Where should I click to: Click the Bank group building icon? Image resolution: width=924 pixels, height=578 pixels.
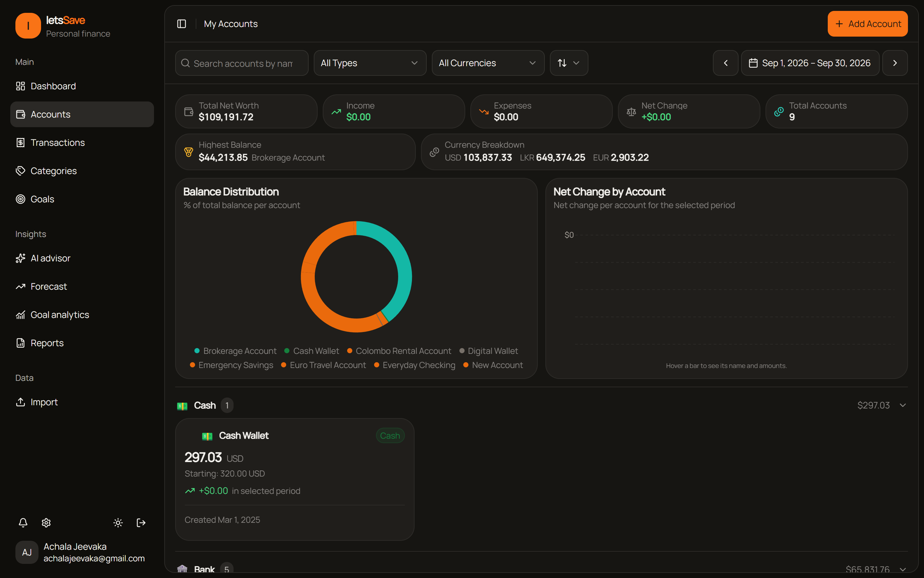182,569
